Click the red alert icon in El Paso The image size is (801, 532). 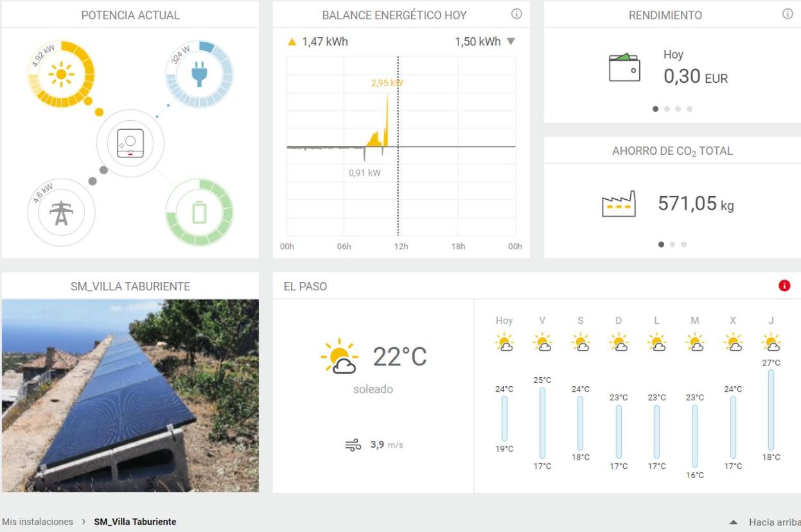pos(784,286)
